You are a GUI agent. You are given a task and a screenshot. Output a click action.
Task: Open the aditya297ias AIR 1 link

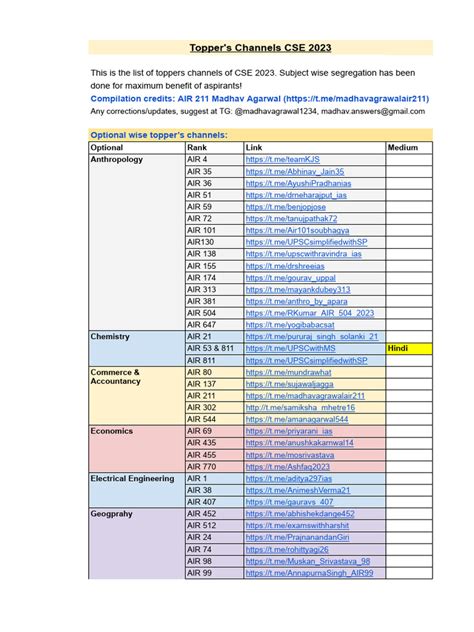pyautogui.click(x=289, y=479)
